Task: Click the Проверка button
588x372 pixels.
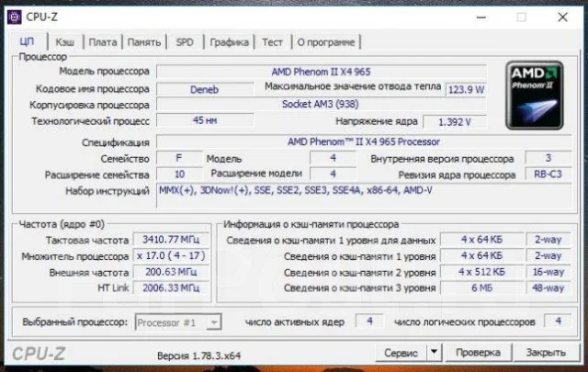Action: (x=478, y=353)
